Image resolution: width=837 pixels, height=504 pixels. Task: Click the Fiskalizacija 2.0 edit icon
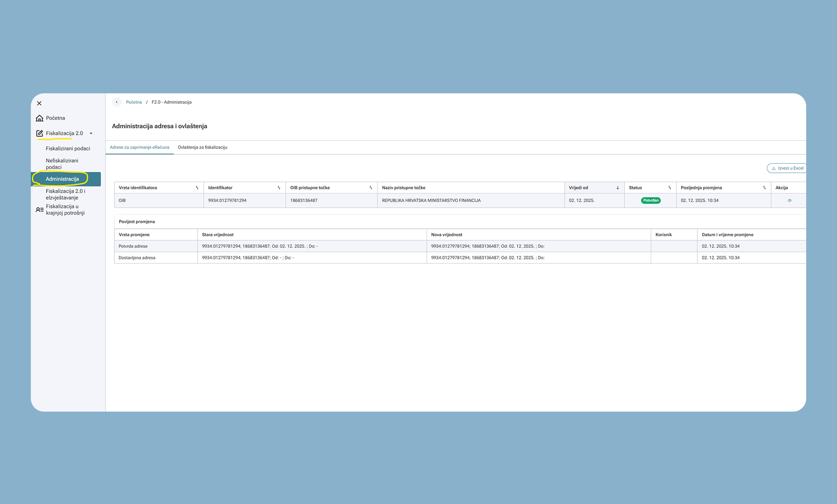pyautogui.click(x=40, y=133)
